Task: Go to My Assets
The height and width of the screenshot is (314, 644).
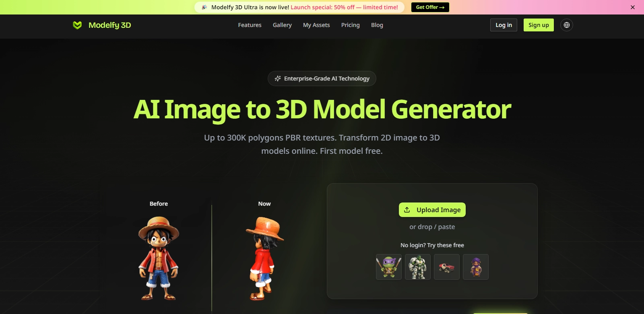Action: (316, 25)
